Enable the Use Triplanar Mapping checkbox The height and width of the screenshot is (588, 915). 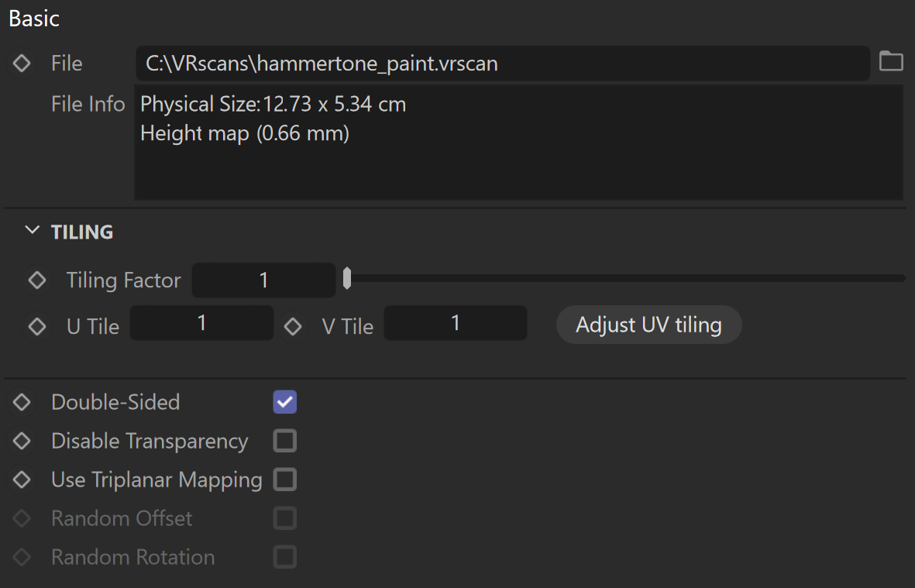[285, 480]
